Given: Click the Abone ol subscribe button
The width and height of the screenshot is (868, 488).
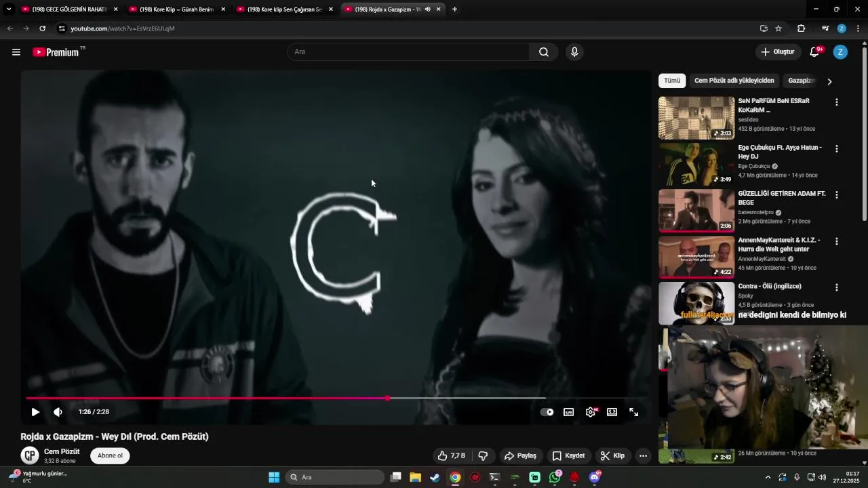Looking at the screenshot, I should click(x=110, y=455).
